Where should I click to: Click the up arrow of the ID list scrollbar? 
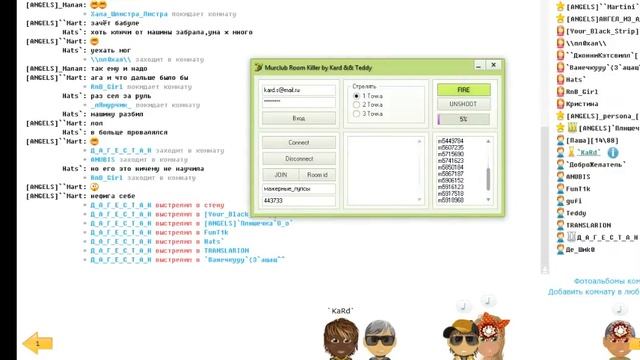pos(488,141)
